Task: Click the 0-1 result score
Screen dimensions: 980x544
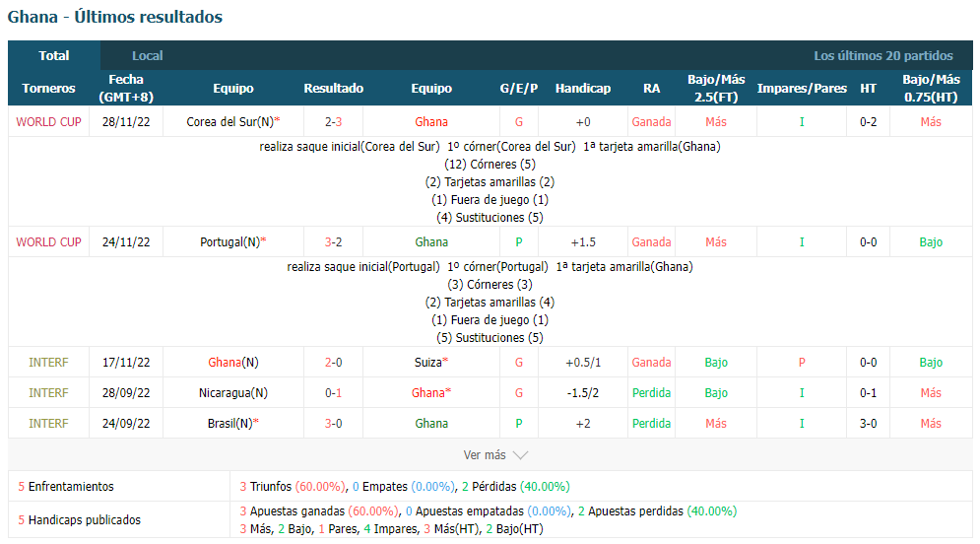Action: [333, 392]
